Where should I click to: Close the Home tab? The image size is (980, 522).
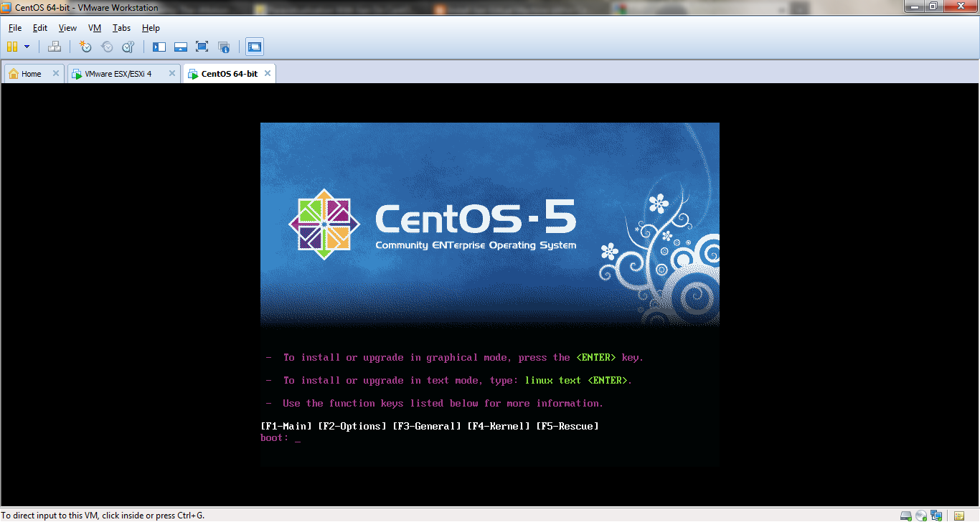[56, 73]
